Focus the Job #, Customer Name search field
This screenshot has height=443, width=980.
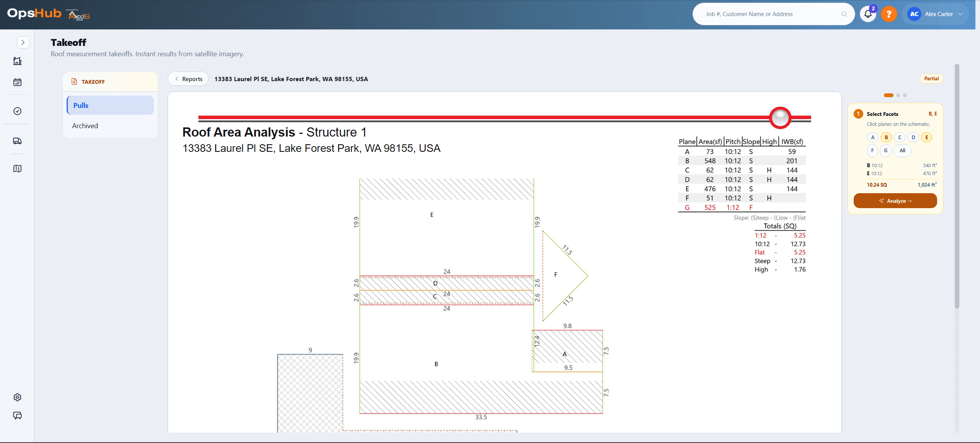click(x=773, y=14)
